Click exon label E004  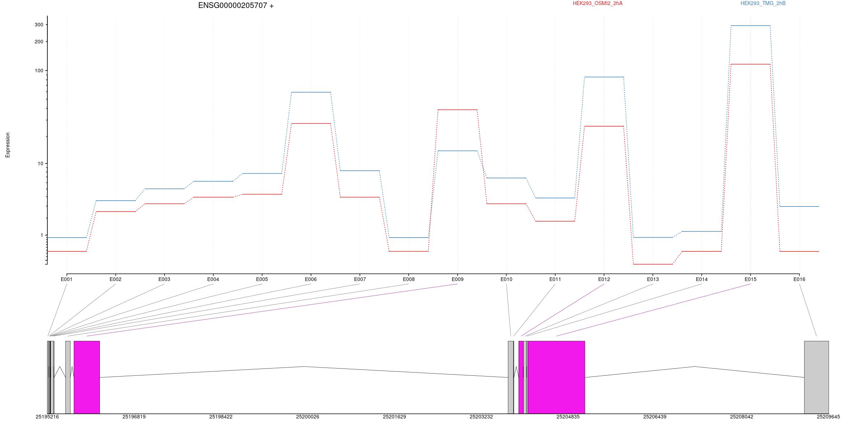pyautogui.click(x=213, y=280)
